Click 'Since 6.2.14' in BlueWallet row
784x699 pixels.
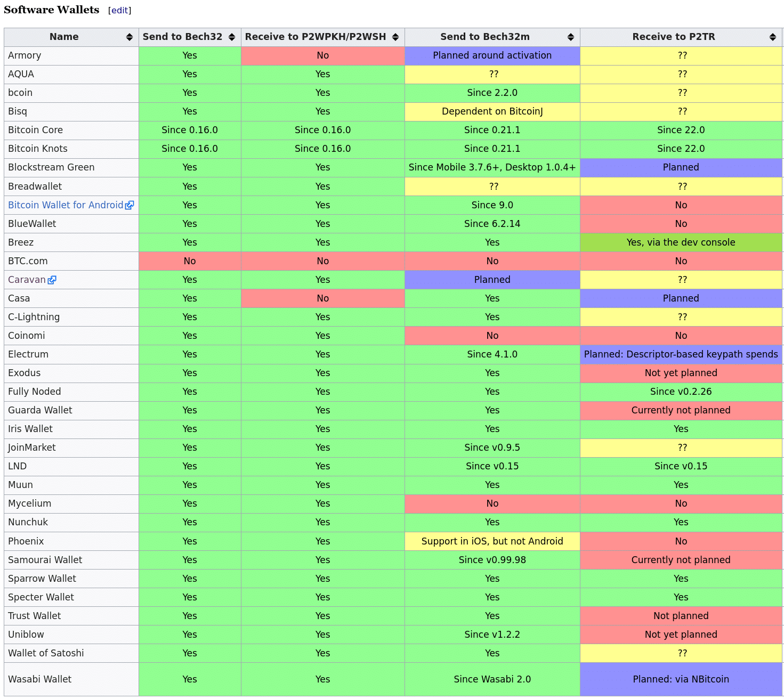click(492, 224)
